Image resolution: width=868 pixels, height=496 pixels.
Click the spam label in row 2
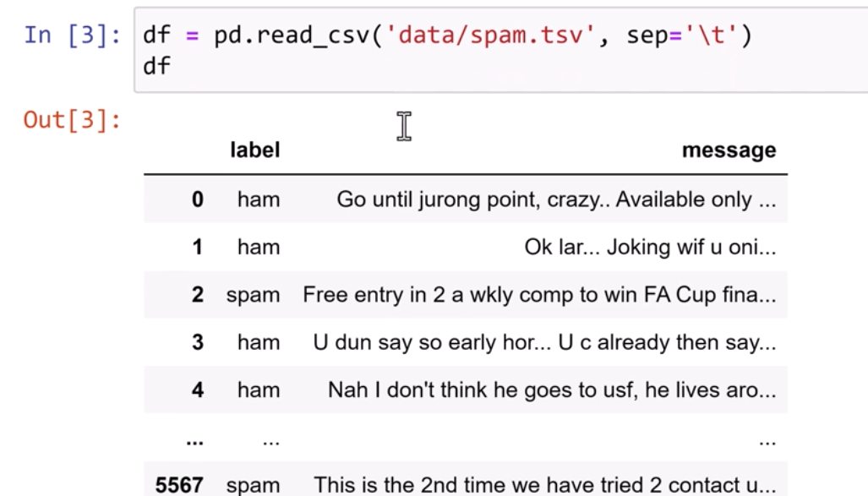253,295
